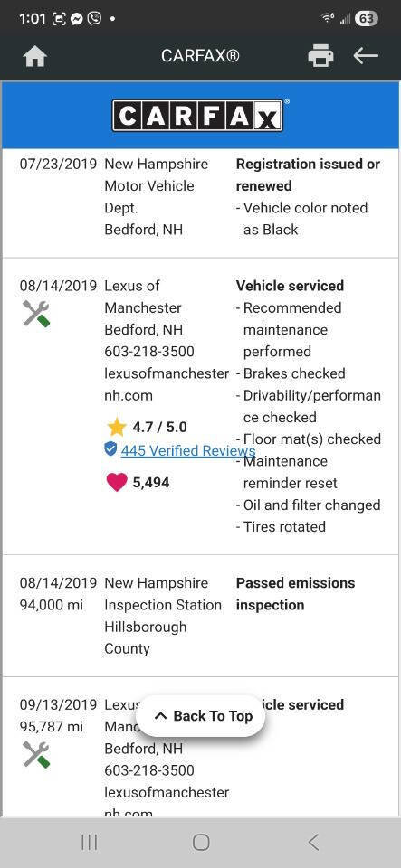The image size is (401, 868).
Task: Tap the home icon in header
Action: [x=35, y=56]
